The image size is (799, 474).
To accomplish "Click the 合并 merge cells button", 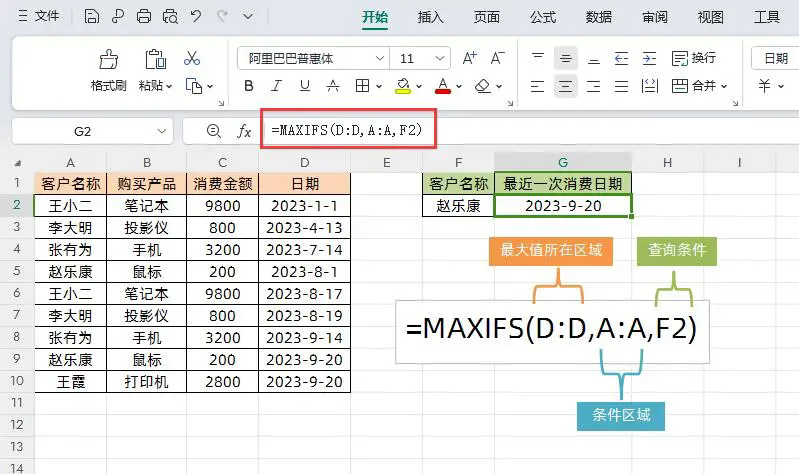I will [x=699, y=86].
